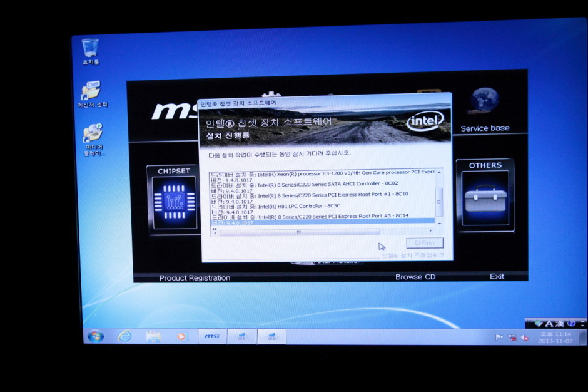
Task: Click the highlighted version 9.4.0.1017 row
Action: [x=322, y=222]
